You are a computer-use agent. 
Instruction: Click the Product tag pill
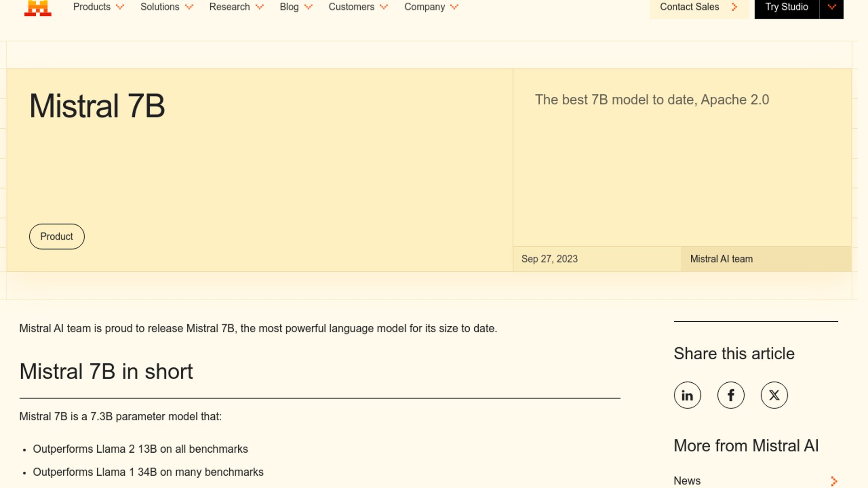tap(57, 236)
